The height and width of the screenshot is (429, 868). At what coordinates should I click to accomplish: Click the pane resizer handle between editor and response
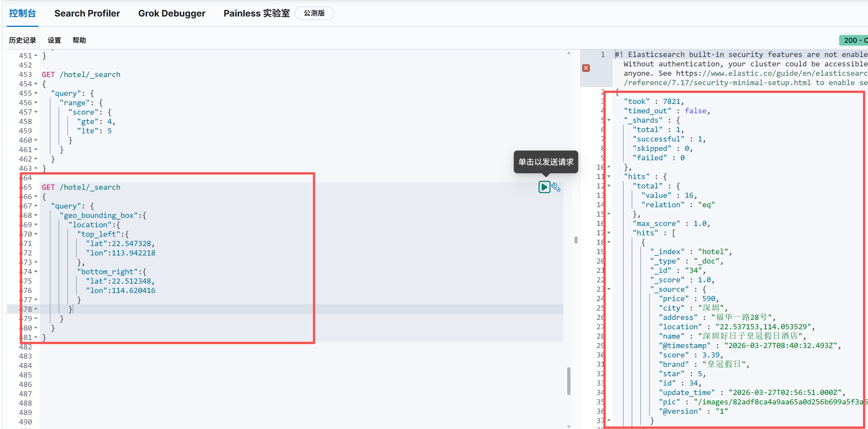click(576, 240)
